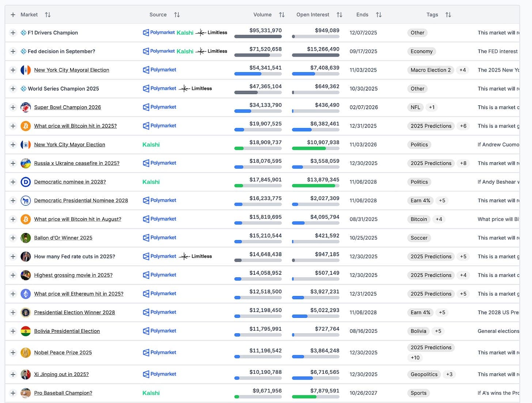Click the Bitcoin icon for August price market
The image size is (532, 403).
(x=26, y=219)
